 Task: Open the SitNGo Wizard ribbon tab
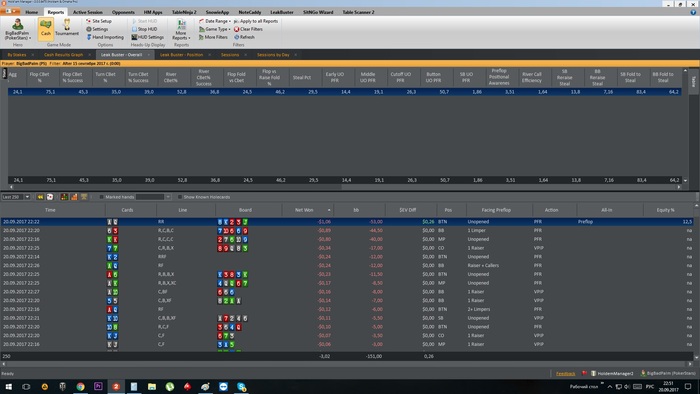[x=318, y=12]
